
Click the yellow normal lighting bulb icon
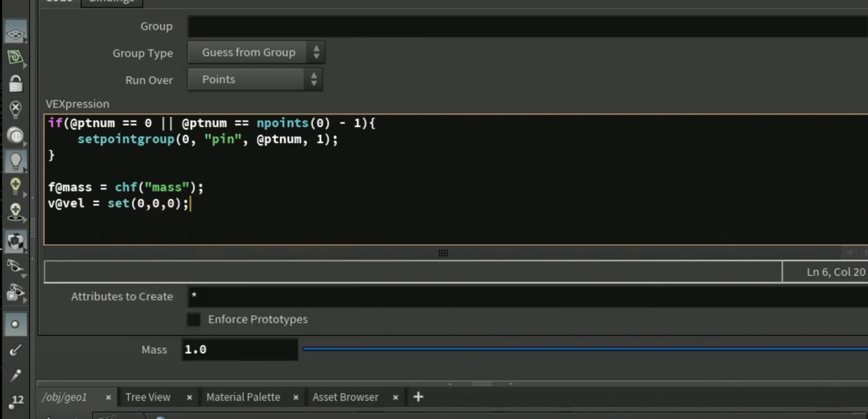[x=16, y=186]
